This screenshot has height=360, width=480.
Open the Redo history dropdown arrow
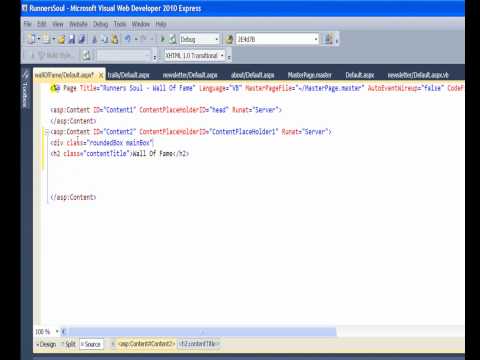[152, 39]
